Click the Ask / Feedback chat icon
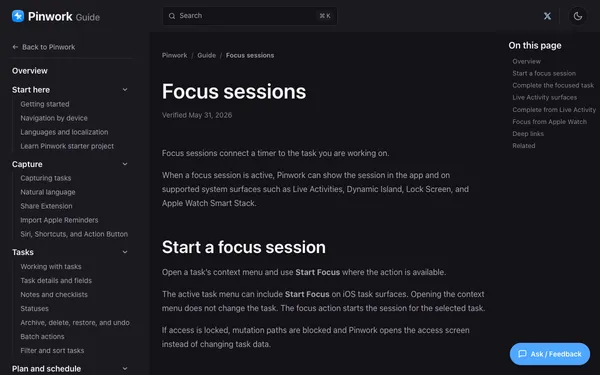 pyautogui.click(x=522, y=354)
